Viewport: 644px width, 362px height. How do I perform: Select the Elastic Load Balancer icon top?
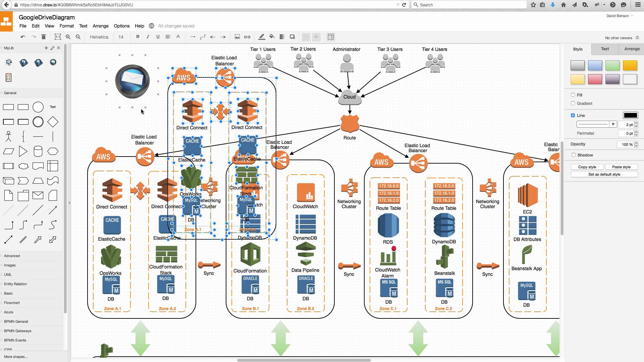click(225, 78)
